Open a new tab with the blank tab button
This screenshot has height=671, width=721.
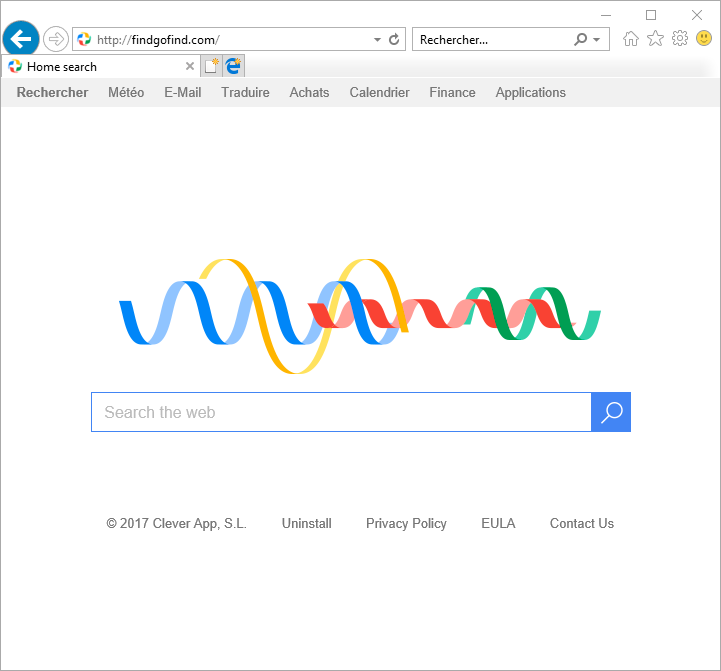click(211, 66)
